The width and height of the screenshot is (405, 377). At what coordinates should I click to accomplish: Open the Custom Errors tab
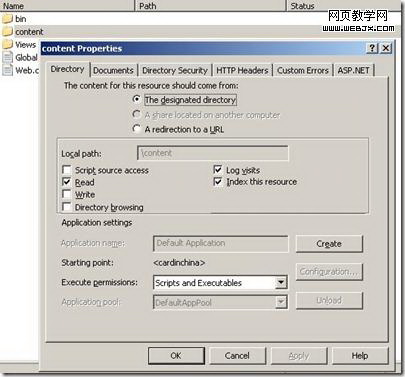(303, 70)
